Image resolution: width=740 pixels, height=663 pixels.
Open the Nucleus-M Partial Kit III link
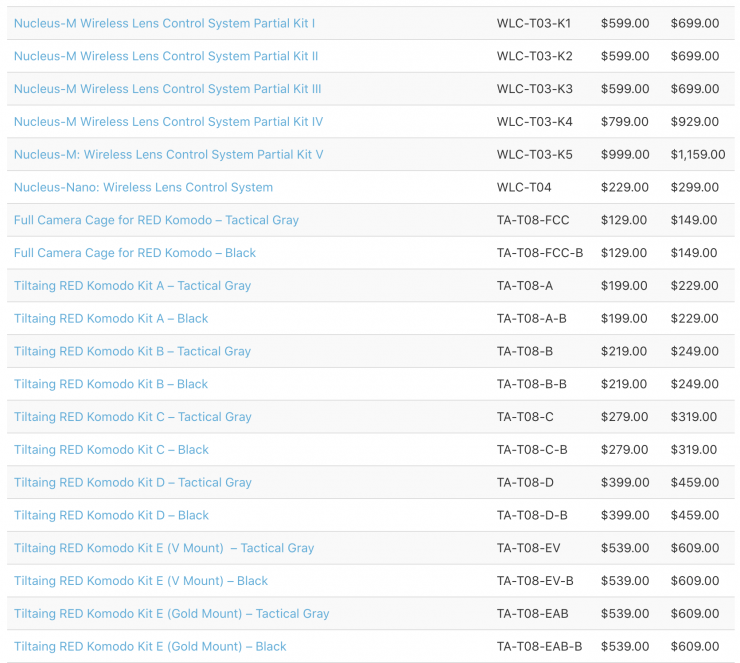click(x=167, y=89)
